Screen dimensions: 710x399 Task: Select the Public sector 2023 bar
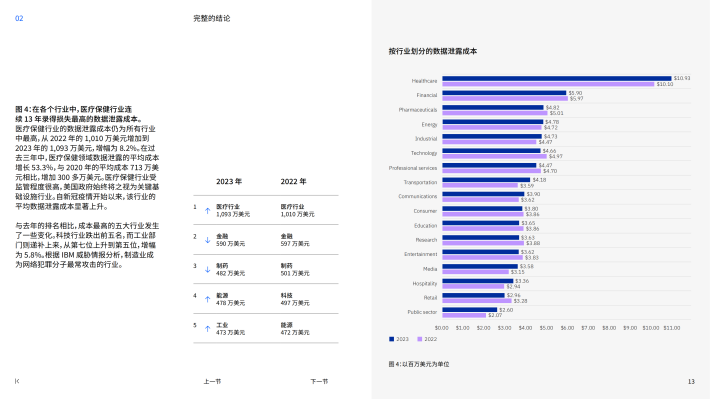pos(470,310)
